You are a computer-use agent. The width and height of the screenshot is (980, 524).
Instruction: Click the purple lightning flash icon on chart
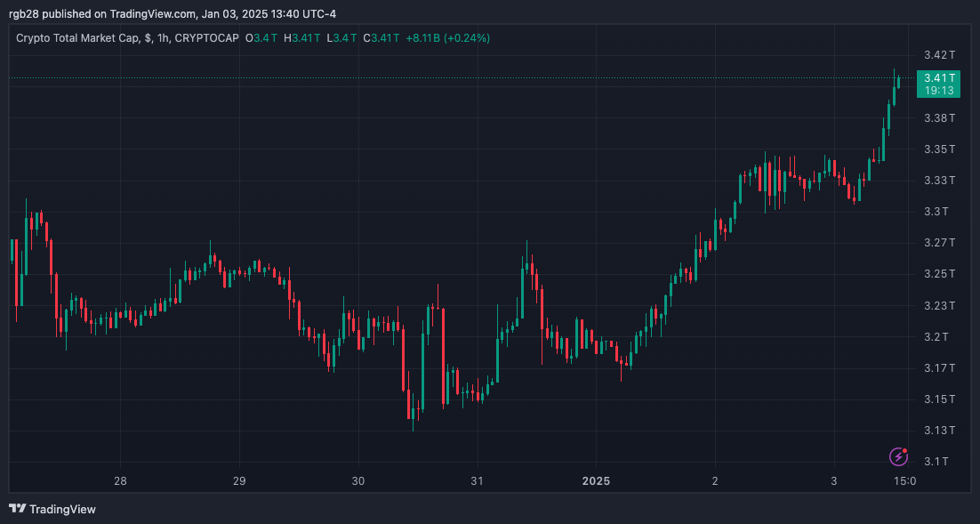(x=898, y=456)
